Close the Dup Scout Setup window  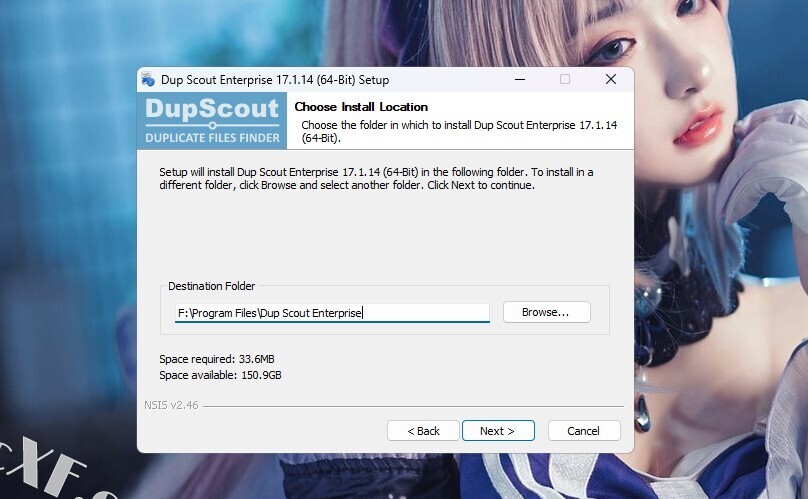[611, 79]
